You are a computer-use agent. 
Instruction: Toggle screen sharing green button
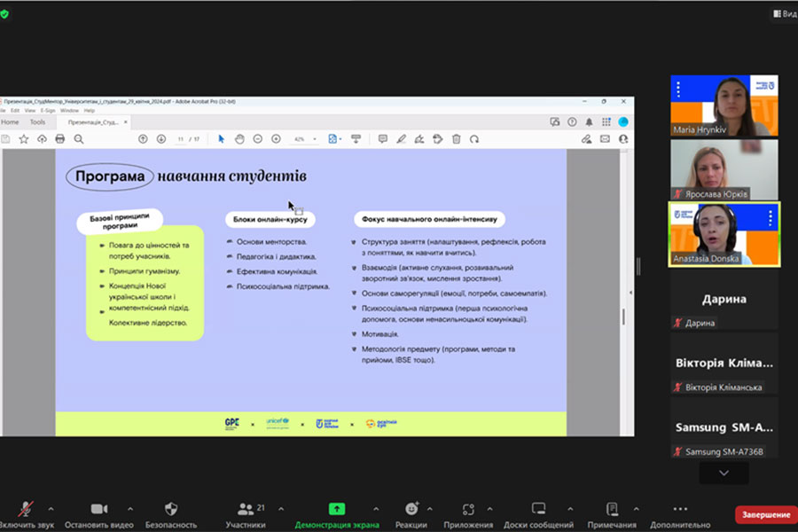point(337,510)
